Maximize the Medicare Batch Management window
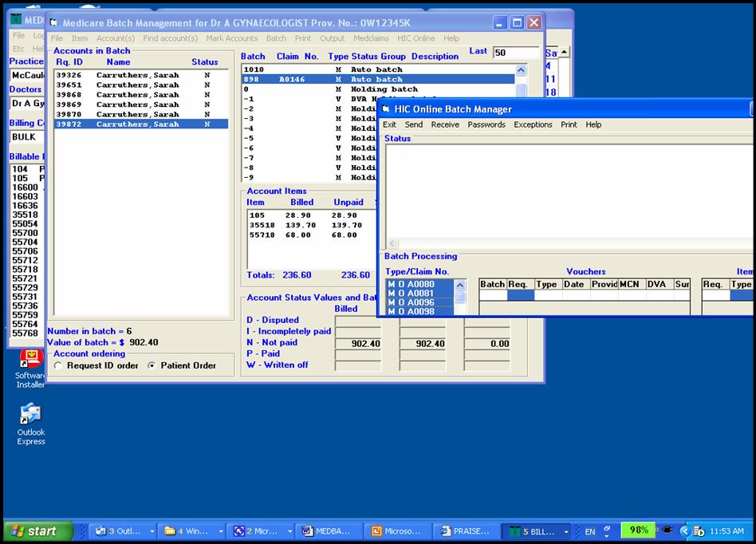Screen dimensions: 756x544 517,22
